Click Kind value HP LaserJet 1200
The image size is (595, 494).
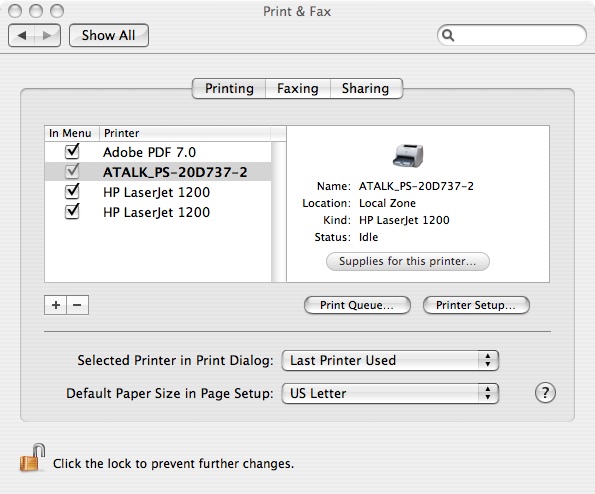[x=404, y=220]
